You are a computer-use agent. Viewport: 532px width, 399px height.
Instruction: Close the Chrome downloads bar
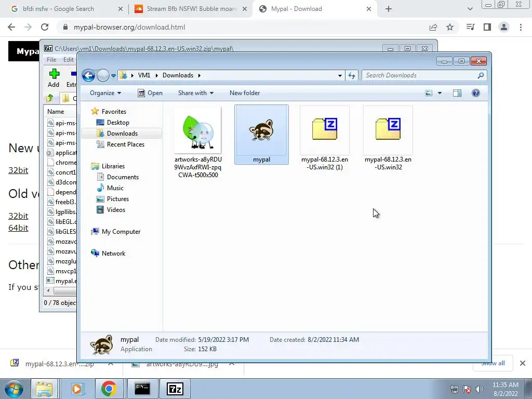click(523, 363)
